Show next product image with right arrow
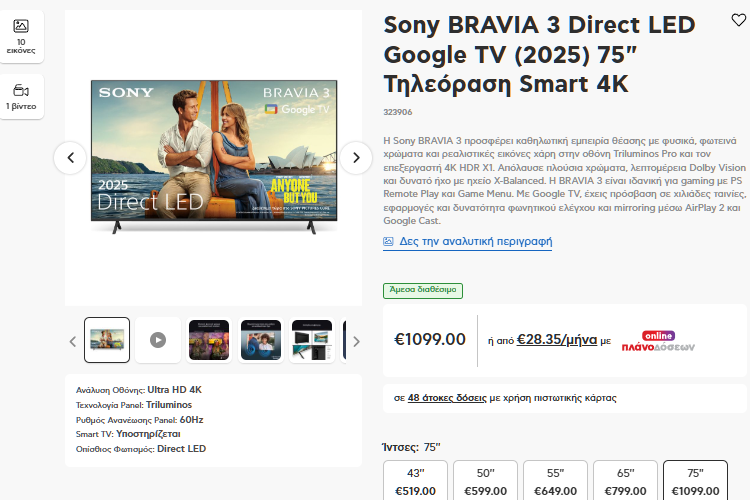Screen dimensions: 750x500 tap(356, 157)
